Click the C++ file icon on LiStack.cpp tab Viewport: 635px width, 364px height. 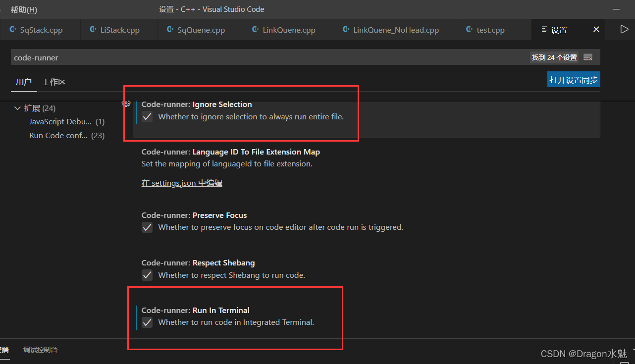(x=93, y=30)
